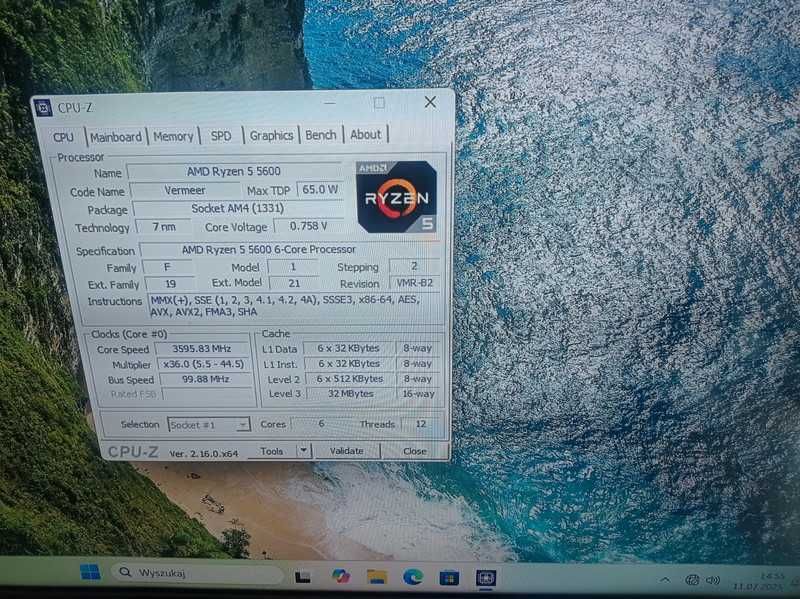Click the Family value 'F'
The width and height of the screenshot is (800, 599).
(167, 267)
